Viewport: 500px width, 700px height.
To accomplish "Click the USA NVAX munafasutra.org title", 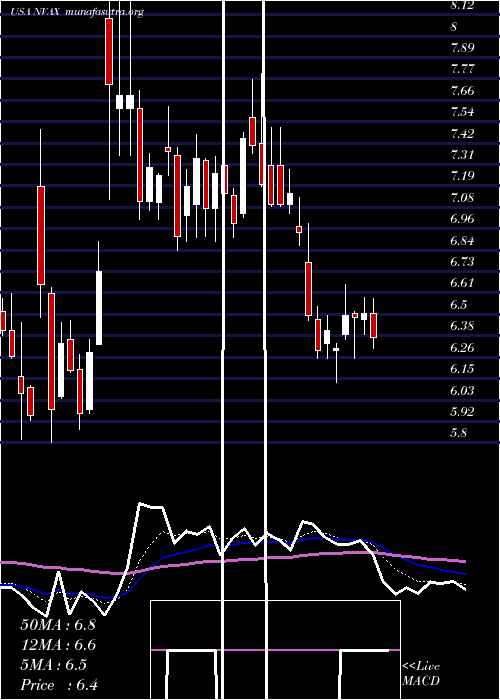I will click(77, 12).
